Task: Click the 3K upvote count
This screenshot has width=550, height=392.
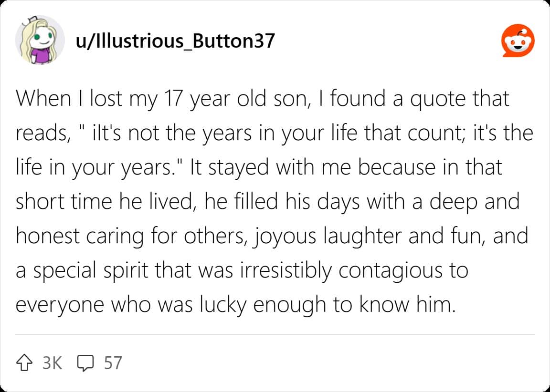Action: pyautogui.click(x=53, y=363)
